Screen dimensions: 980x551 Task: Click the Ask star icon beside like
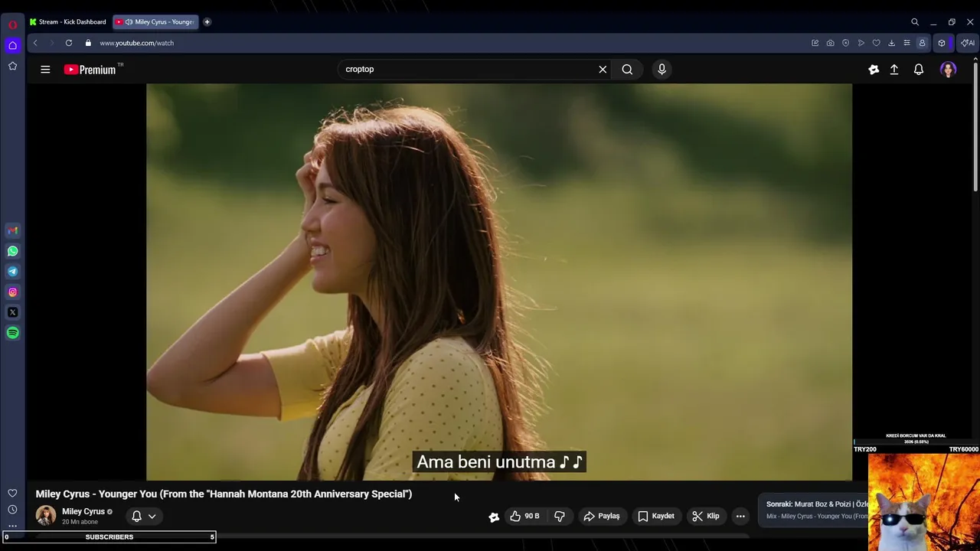494,517
